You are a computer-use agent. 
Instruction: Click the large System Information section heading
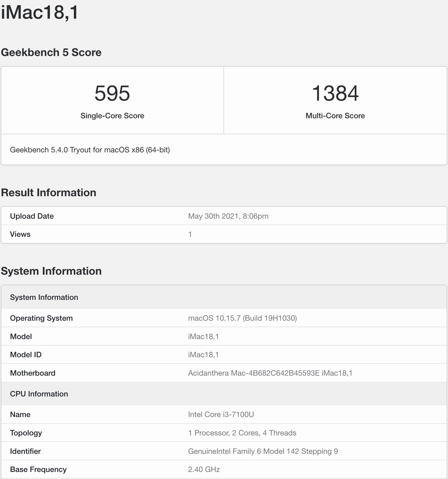click(x=51, y=271)
